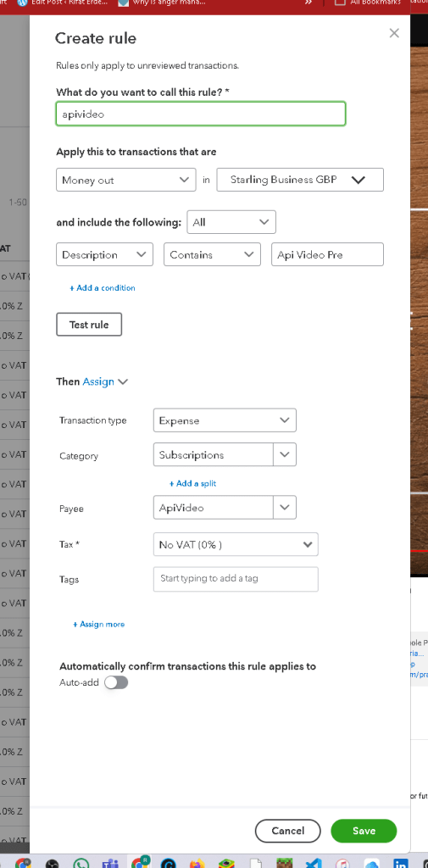Save the new rule
The width and height of the screenshot is (428, 868).
coord(364,831)
